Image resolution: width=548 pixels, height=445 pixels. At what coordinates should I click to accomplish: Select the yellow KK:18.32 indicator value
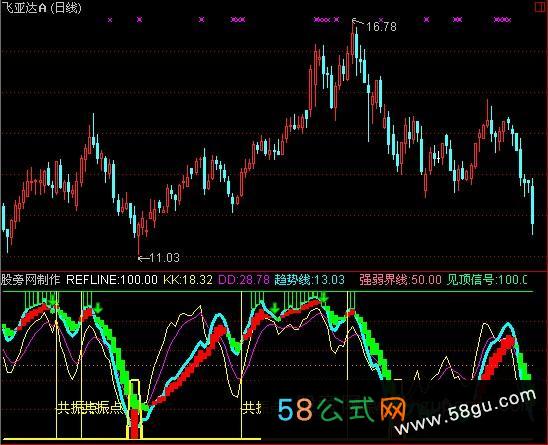click(188, 280)
